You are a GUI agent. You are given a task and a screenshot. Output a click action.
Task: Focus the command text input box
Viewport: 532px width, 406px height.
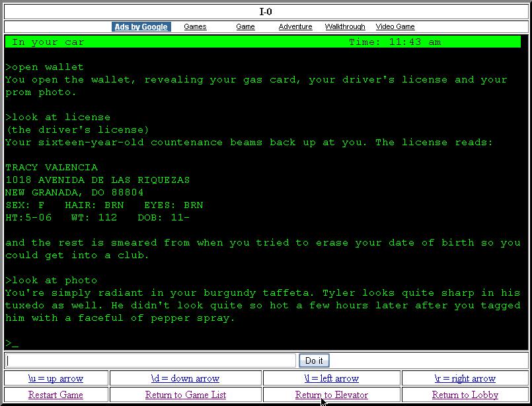[x=151, y=360]
